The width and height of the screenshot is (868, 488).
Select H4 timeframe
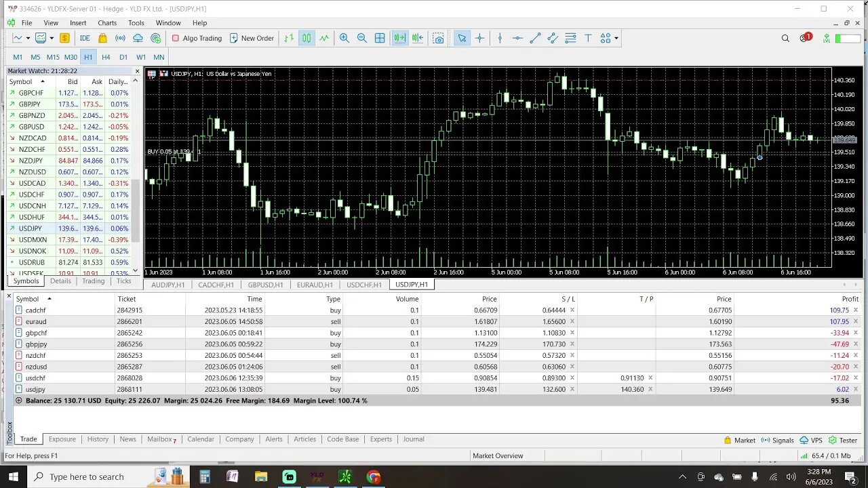(106, 57)
